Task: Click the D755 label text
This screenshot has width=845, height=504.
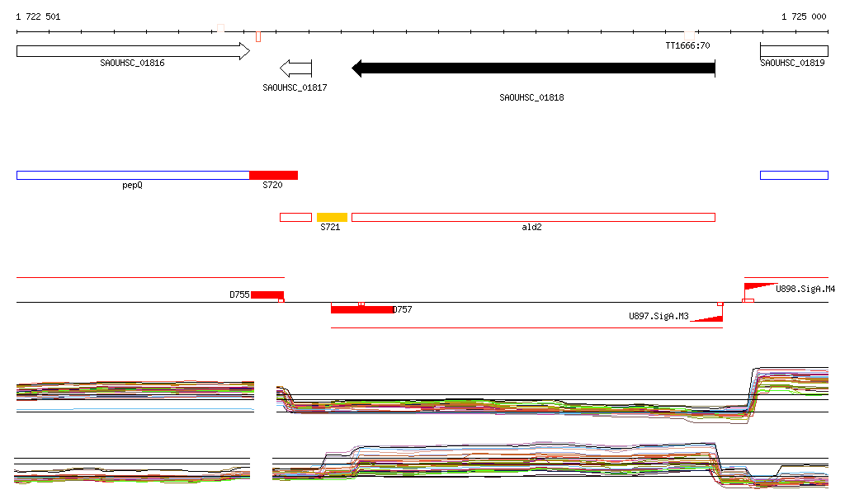Action: [x=239, y=294]
